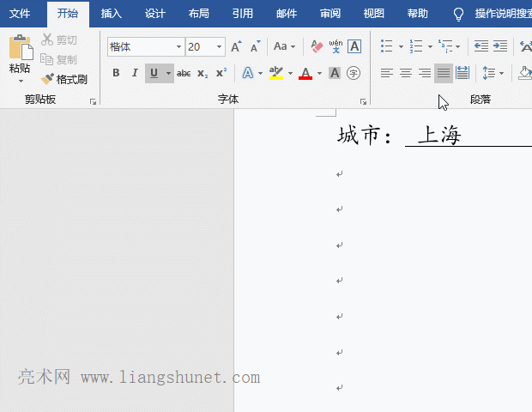This screenshot has height=412, width=532.
Task: Open underline style dropdown arrow
Action: pos(168,73)
